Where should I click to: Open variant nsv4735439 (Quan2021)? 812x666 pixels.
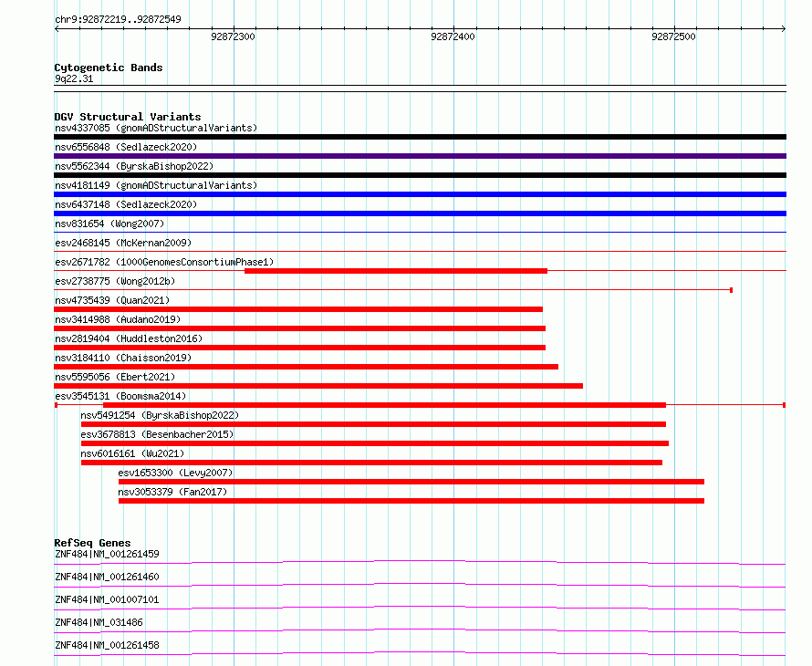112,300
